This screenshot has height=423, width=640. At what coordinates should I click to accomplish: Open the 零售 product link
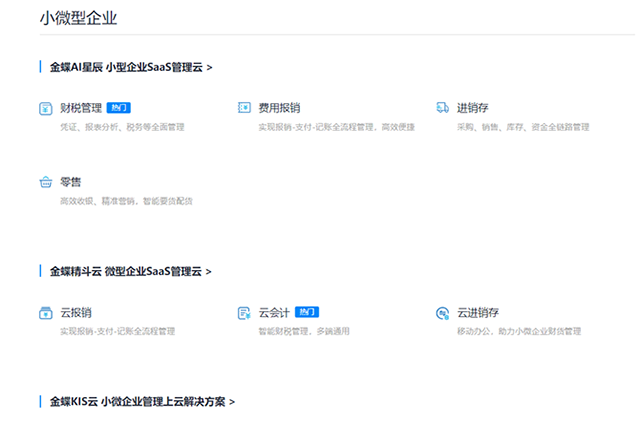coord(71,182)
